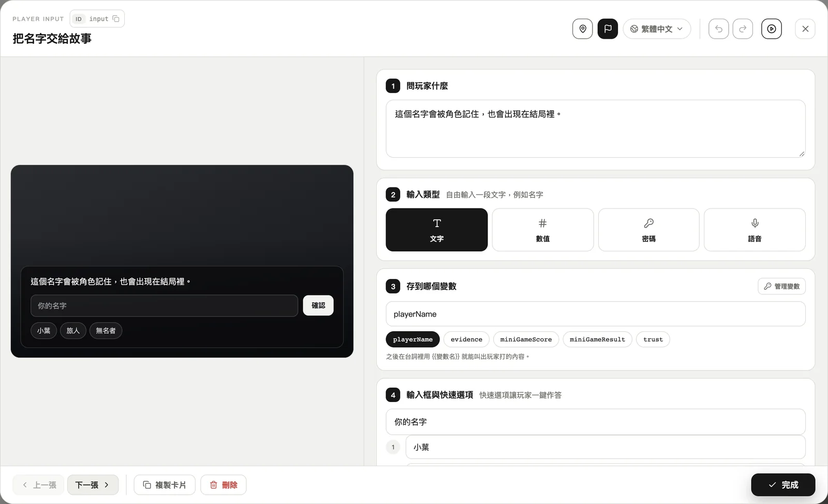Select the 密碼 password input type
Image resolution: width=828 pixels, height=504 pixels.
(649, 230)
